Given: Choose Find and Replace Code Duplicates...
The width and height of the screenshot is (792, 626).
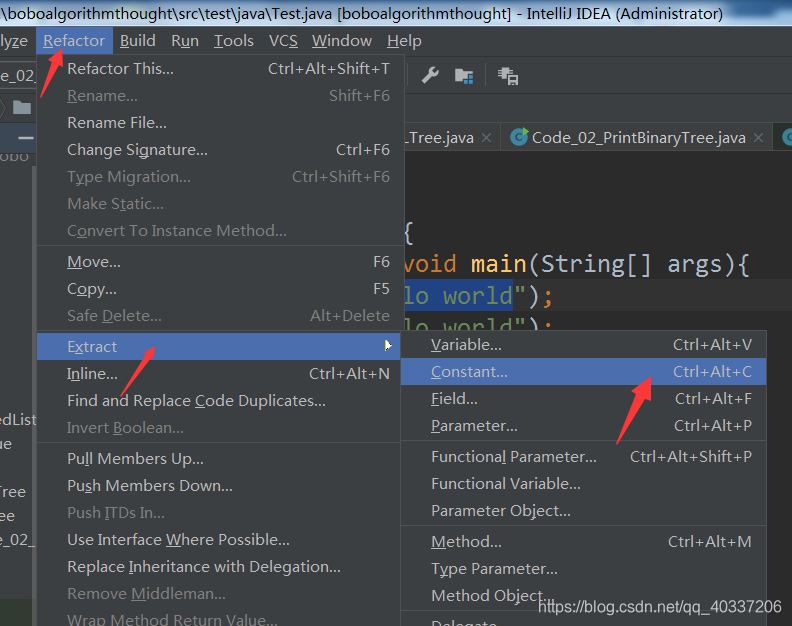Looking at the screenshot, I should point(219,401).
